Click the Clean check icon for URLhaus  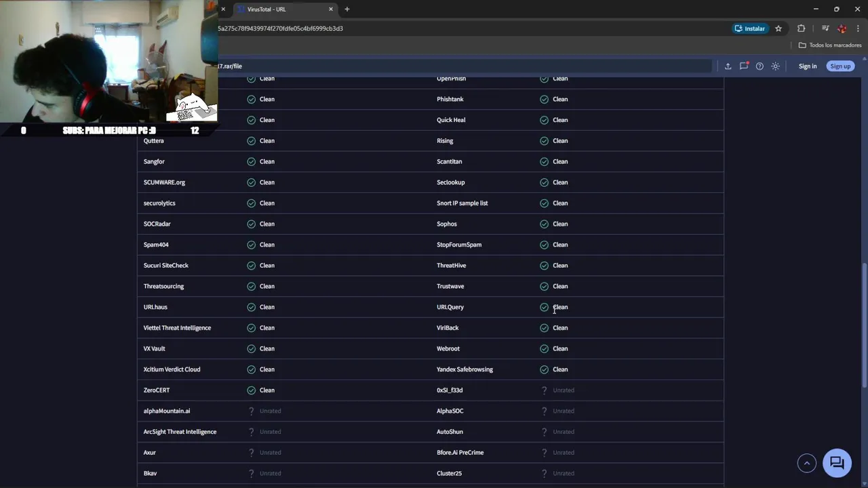pyautogui.click(x=251, y=307)
